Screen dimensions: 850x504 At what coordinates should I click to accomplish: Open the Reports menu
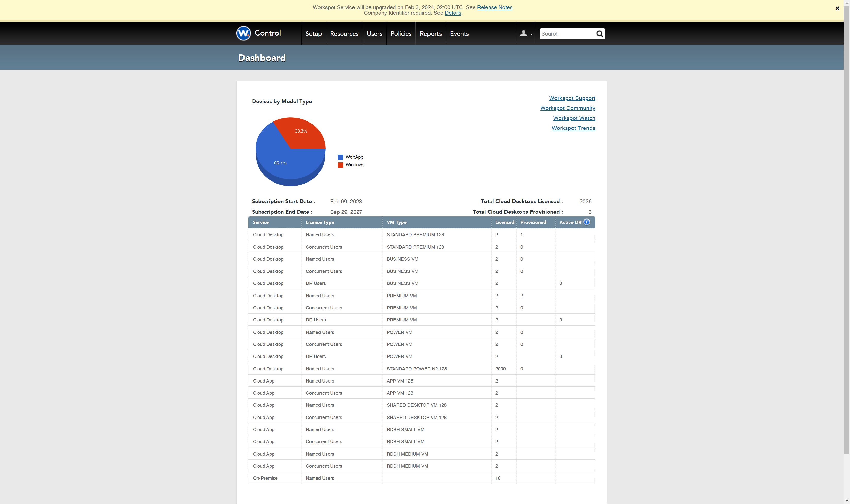click(x=431, y=34)
